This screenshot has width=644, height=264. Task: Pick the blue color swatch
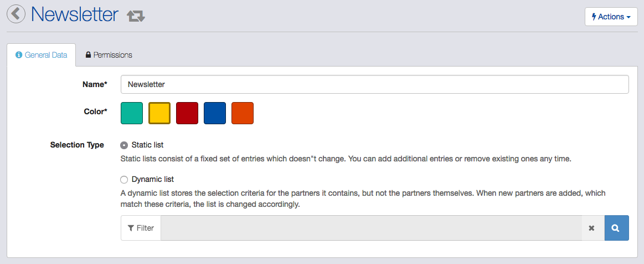pos(215,113)
